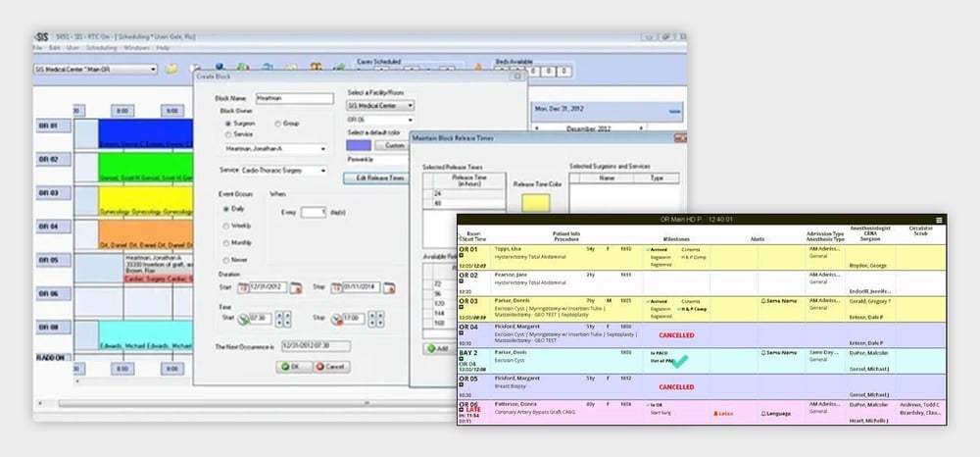This screenshot has width=980, height=457.
Task: Click the Add button in Maintain Block Release Times
Action: click(439, 349)
